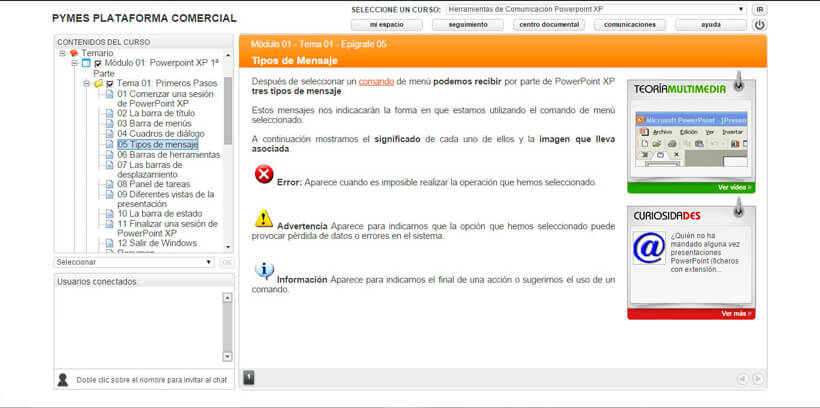
Task: Go to previous page arrow
Action: click(x=742, y=378)
